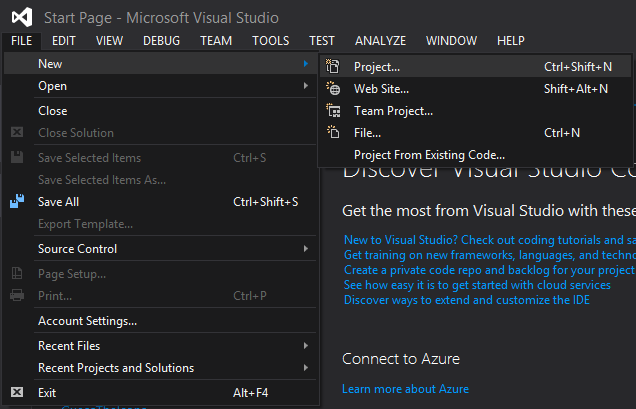The image size is (636, 409).
Task: Open the HELP menu
Action: 511,41
